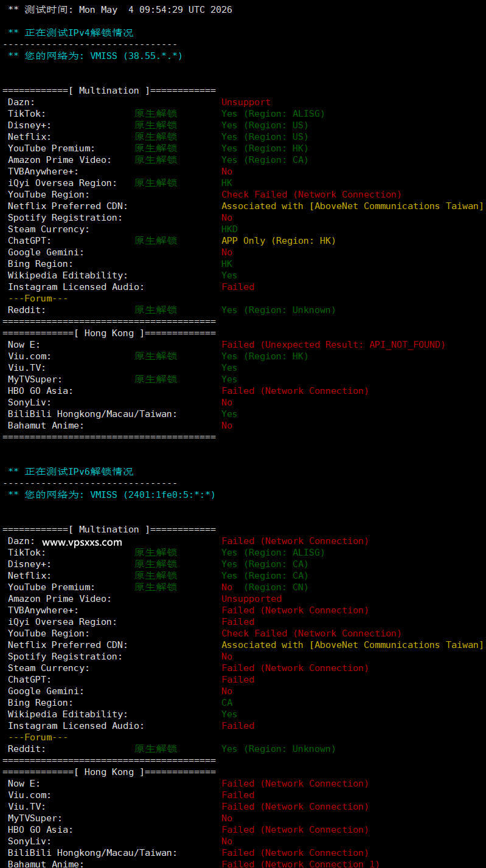
Task: Click the first '[ Multination ]' section header
Action: click(x=109, y=91)
